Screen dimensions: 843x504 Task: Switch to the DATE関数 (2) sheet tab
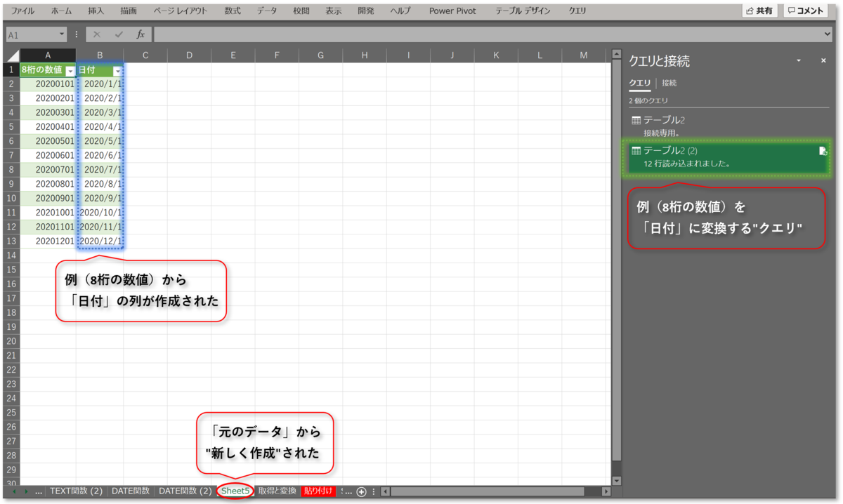tap(185, 491)
